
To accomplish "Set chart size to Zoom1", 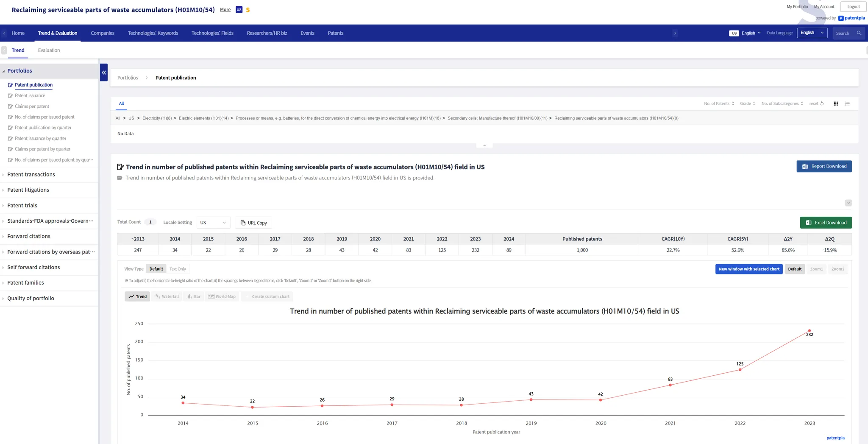I will pos(816,269).
